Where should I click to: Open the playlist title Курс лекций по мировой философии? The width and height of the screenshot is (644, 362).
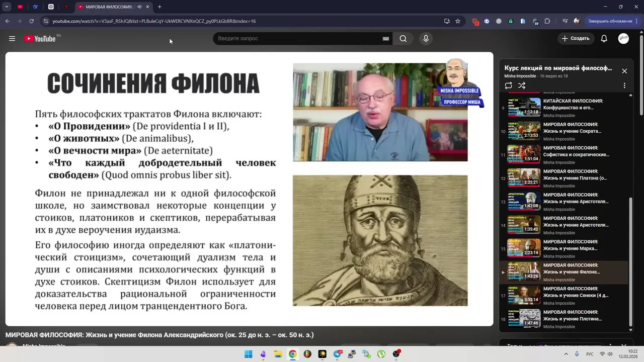tap(558, 68)
